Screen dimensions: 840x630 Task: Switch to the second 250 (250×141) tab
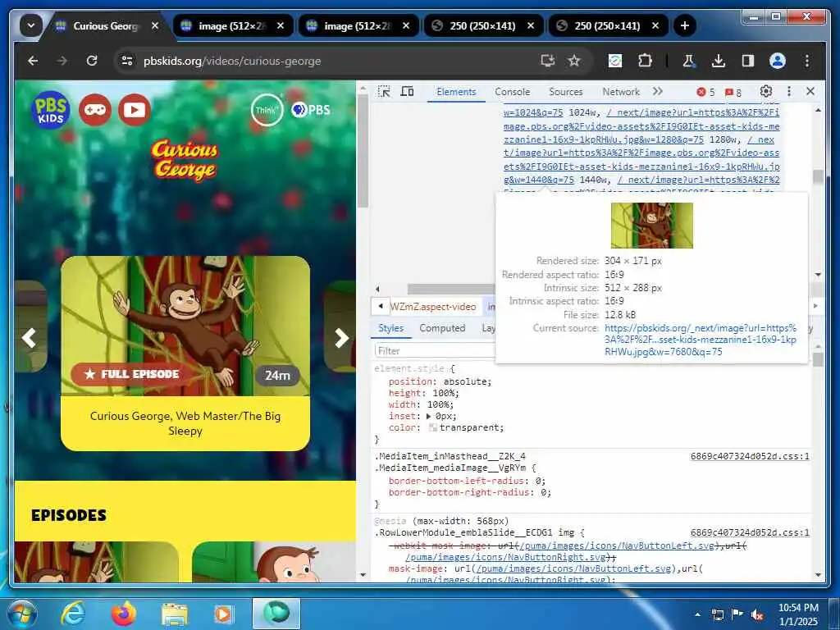pyautogui.click(x=607, y=25)
